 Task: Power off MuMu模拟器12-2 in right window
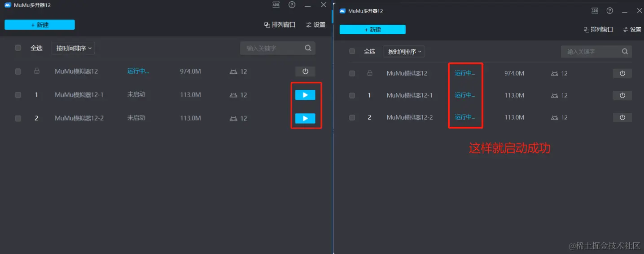(x=622, y=117)
